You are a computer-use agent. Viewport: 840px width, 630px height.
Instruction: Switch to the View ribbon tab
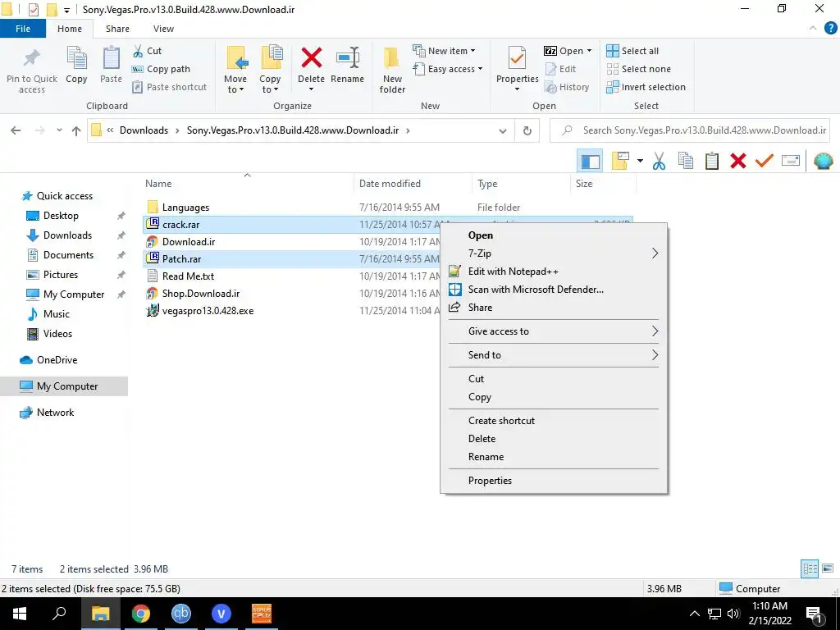[x=163, y=29]
